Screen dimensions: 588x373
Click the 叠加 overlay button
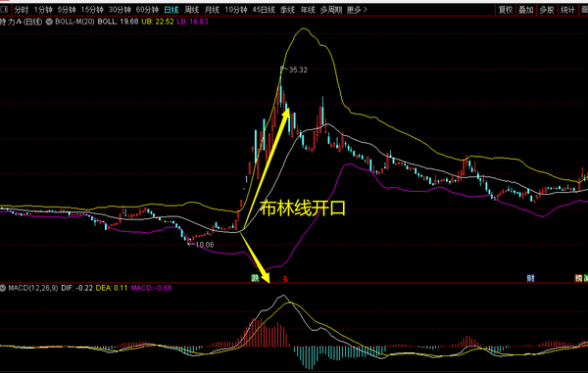526,10
